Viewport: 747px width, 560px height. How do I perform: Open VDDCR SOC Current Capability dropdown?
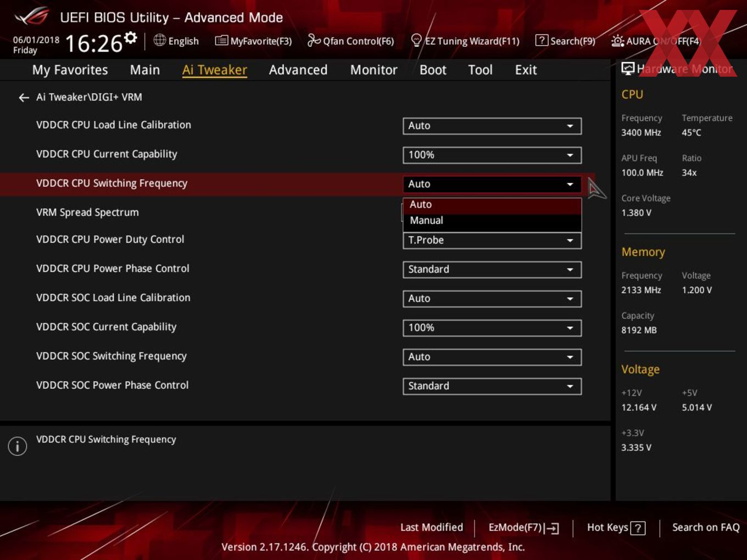coord(492,328)
